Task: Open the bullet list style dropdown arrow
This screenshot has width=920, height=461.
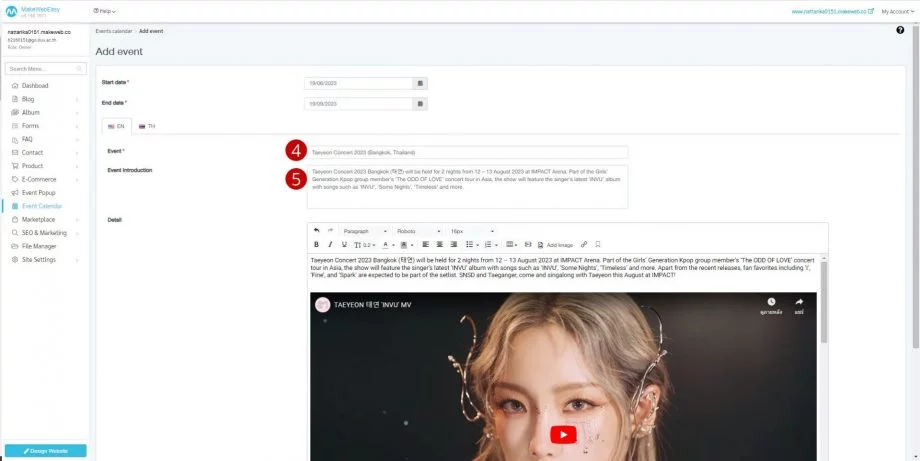Action: point(478,245)
